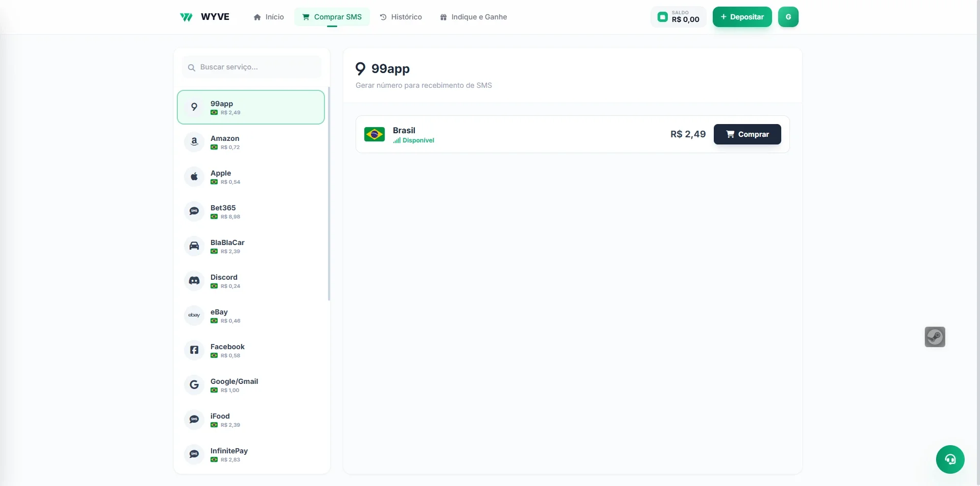
Task: Click the search magnifier icon
Action: (192, 67)
